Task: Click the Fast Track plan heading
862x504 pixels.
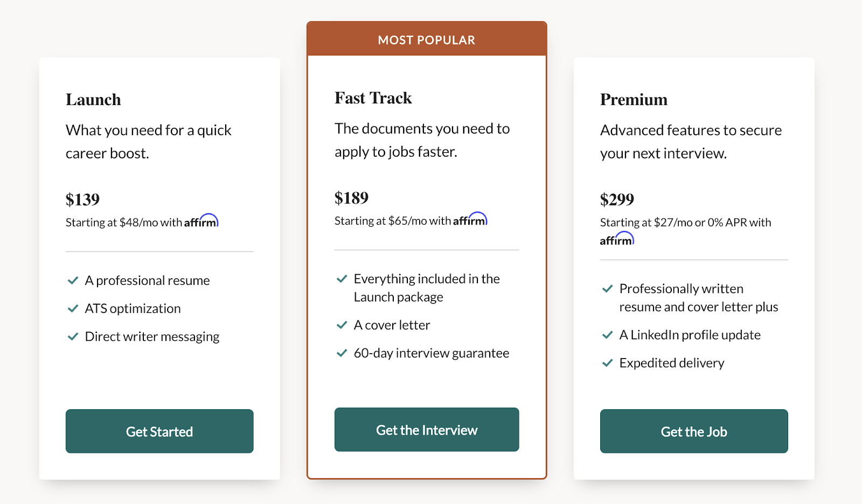Action: point(373,98)
